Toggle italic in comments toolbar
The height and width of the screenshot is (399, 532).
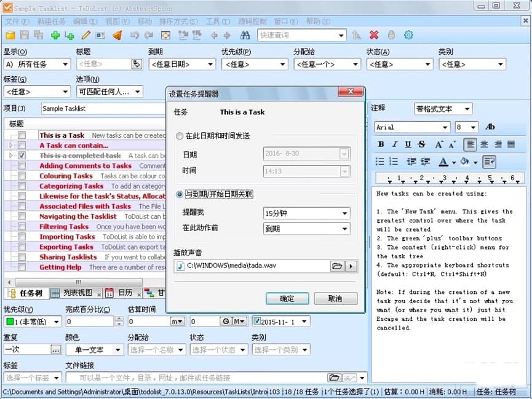[x=395, y=144]
